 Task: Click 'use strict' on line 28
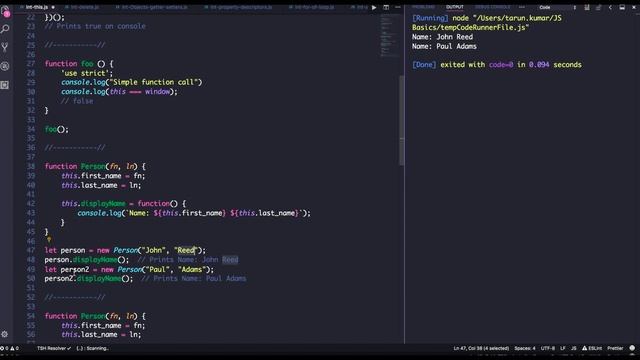87,73
